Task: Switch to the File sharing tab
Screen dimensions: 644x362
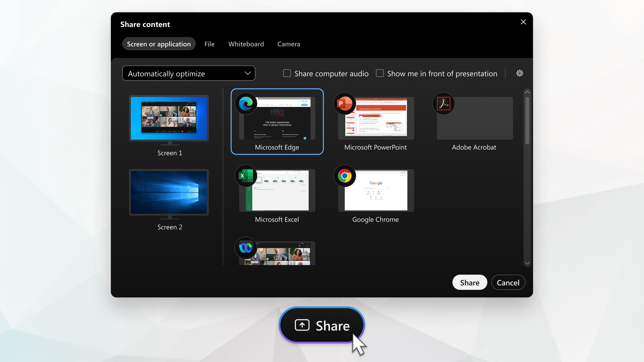Action: click(210, 44)
